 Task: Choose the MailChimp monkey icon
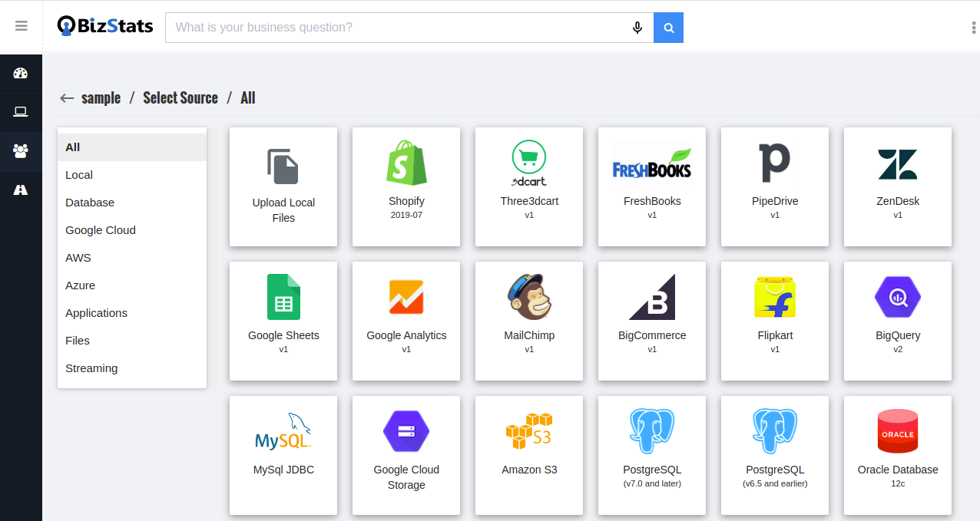(529, 297)
